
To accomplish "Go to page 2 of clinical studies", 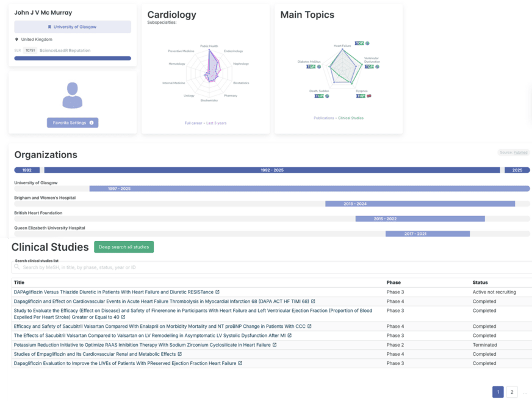I will [x=512, y=391].
